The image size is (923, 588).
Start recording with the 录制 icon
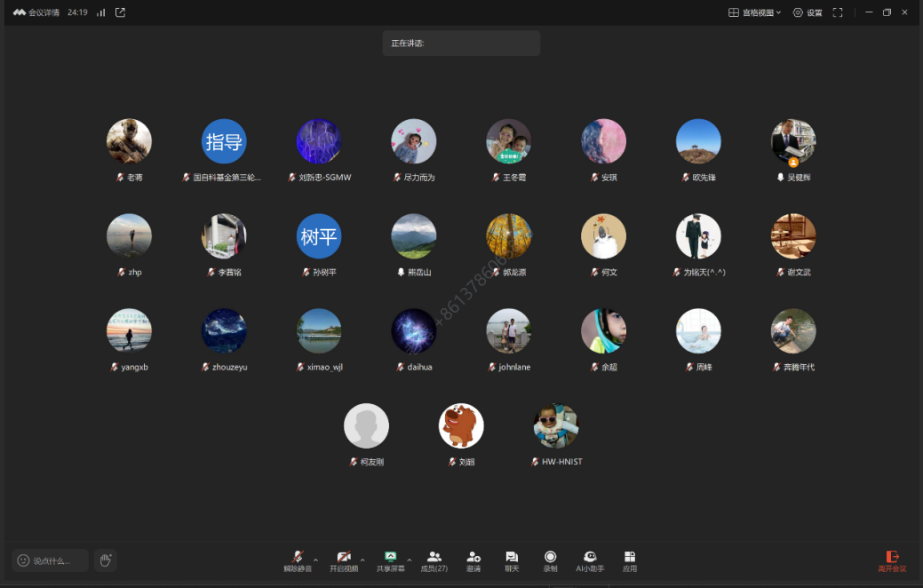550,557
